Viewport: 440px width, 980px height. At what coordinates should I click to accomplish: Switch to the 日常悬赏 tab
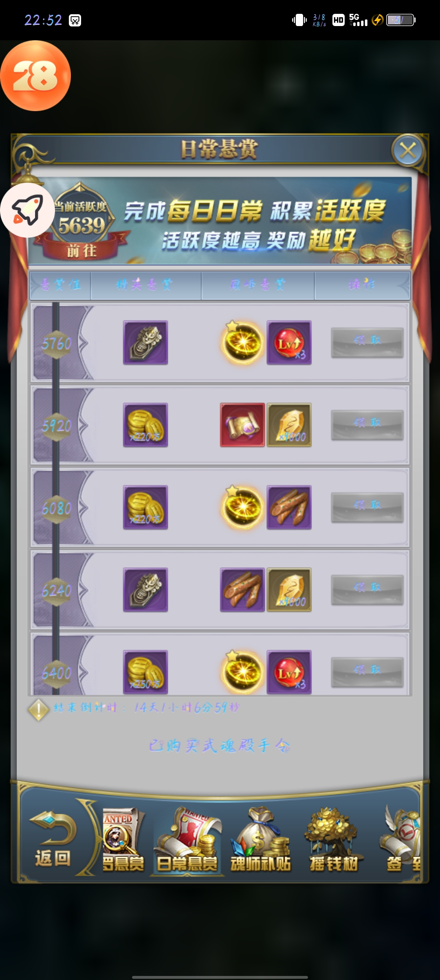(187, 840)
